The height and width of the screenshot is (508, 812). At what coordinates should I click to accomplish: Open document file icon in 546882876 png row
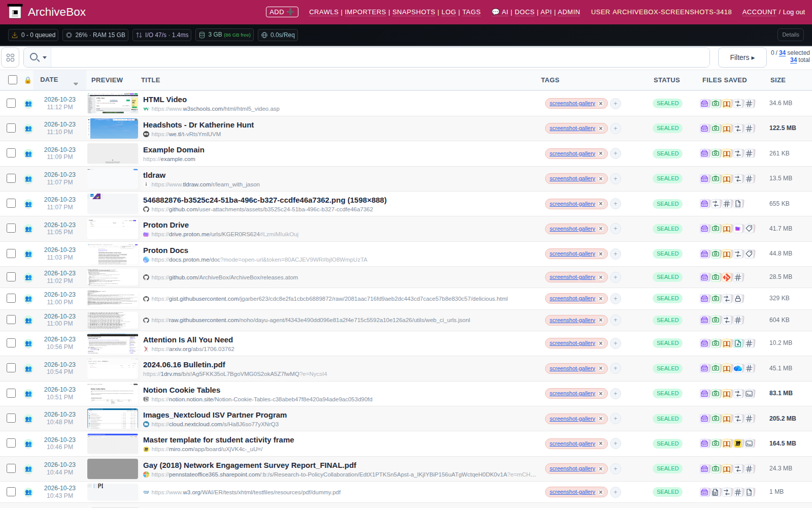[x=738, y=204]
